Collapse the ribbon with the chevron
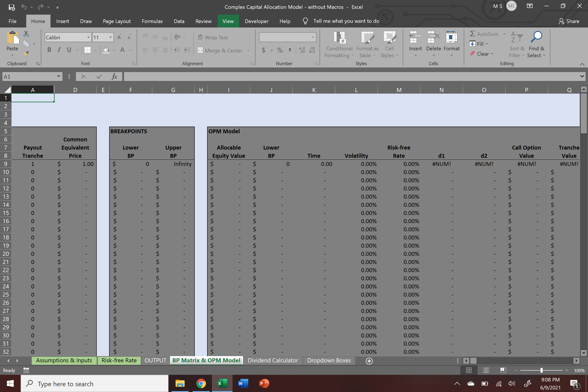The image size is (588, 392). (x=582, y=64)
